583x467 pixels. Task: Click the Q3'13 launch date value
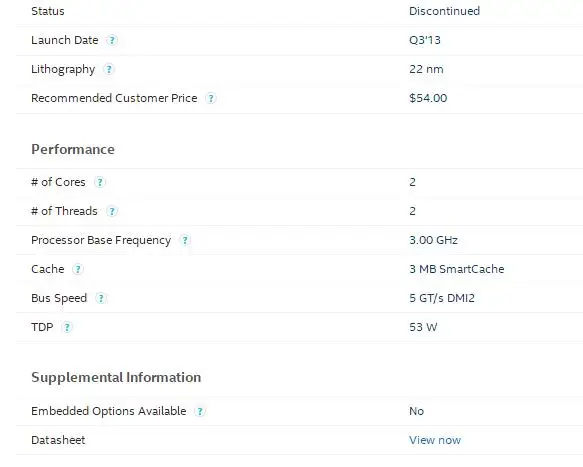point(425,40)
